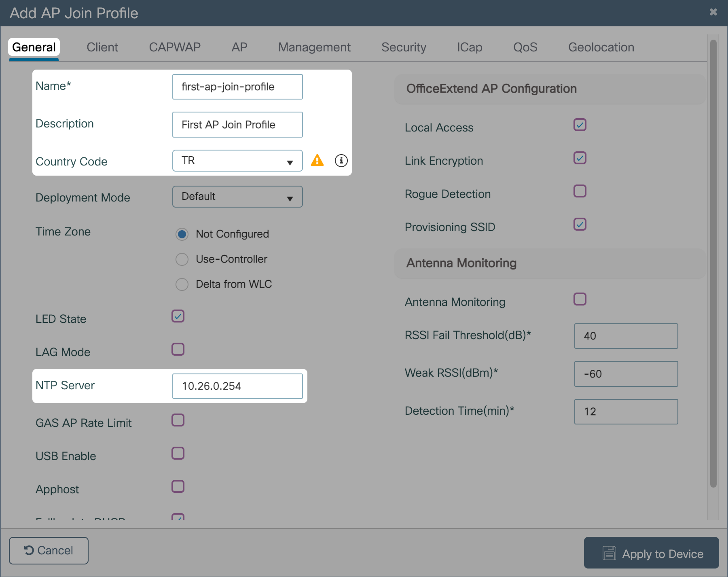Switch to the CAPWAP tab
728x577 pixels.
coord(175,47)
